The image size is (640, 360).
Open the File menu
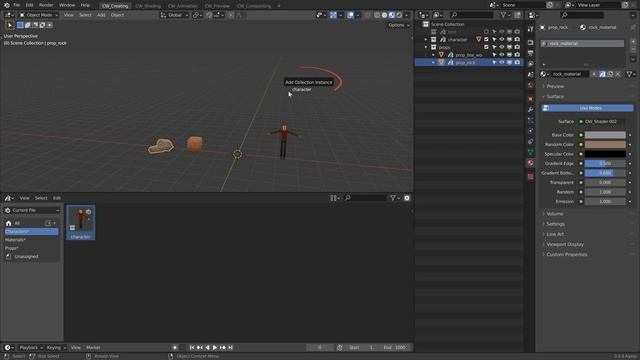pyautogui.click(x=17, y=5)
